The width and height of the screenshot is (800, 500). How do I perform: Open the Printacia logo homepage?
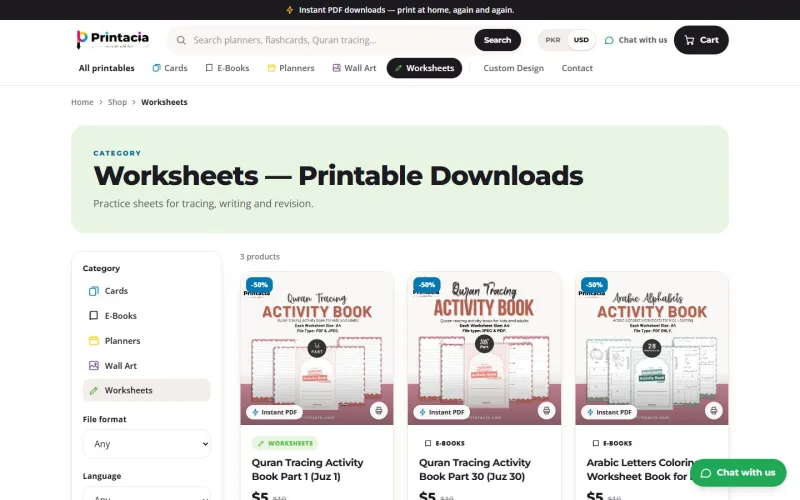click(x=113, y=39)
